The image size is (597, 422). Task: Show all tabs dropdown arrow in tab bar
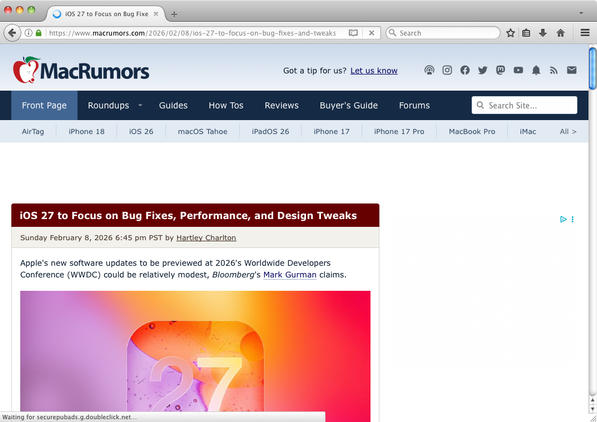(581, 13)
